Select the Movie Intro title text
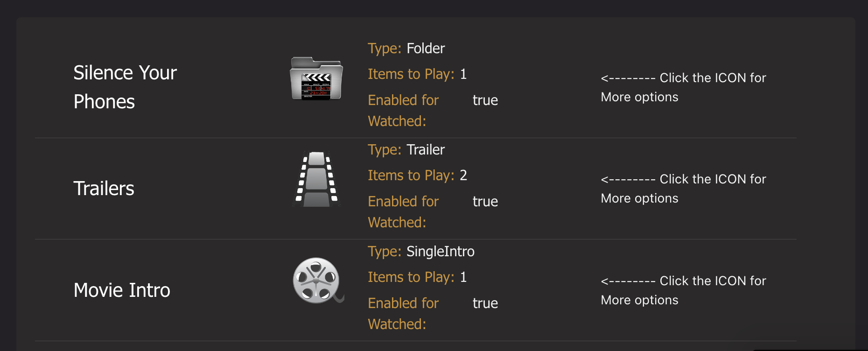 (122, 290)
